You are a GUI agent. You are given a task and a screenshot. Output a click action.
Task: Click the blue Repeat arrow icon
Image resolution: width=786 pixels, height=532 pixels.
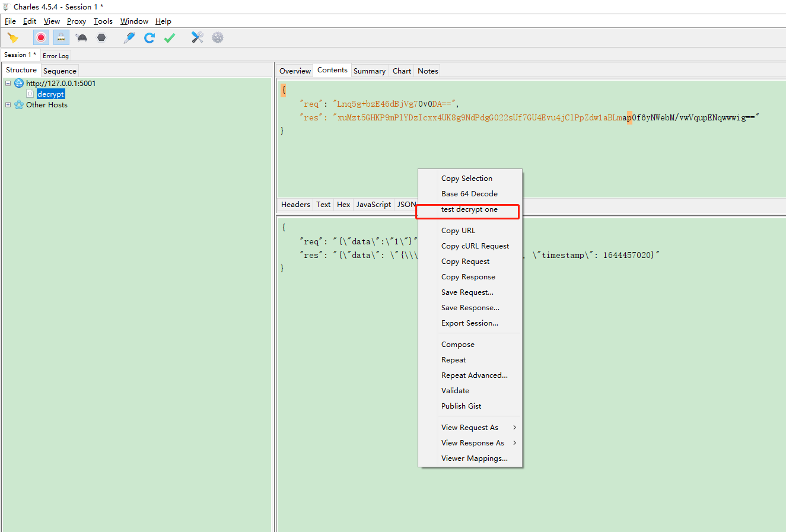coord(149,38)
